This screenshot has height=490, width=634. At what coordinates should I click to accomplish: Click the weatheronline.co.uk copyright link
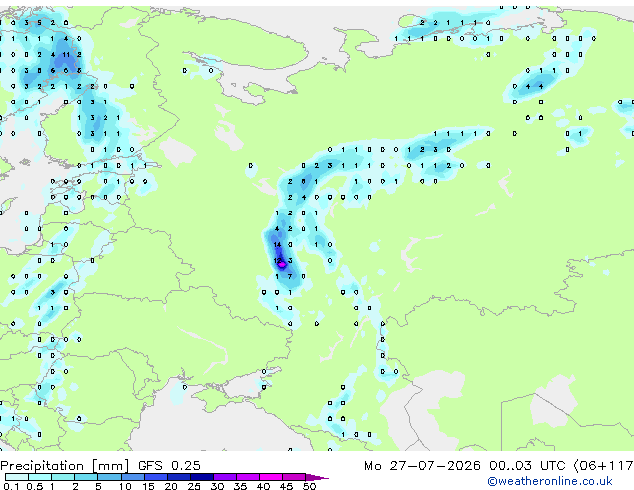click(x=550, y=481)
